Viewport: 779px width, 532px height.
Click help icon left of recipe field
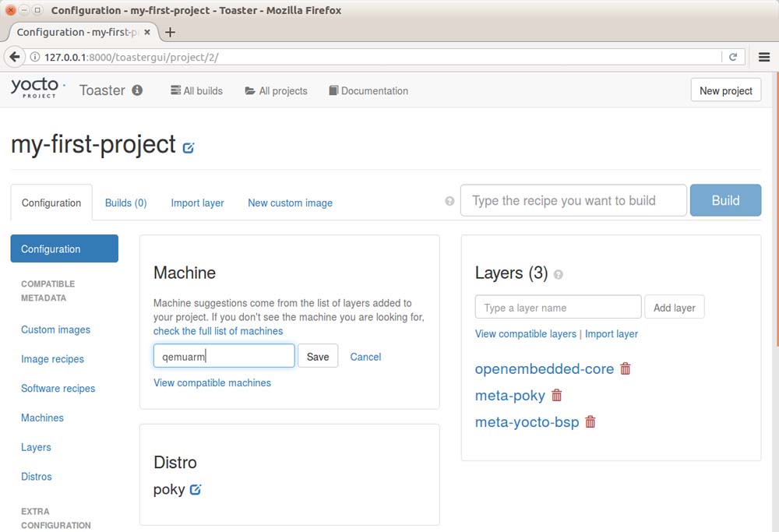click(449, 201)
